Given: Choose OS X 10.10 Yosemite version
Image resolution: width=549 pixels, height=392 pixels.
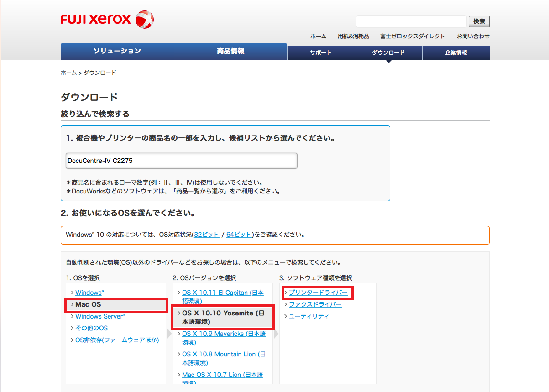Looking at the screenshot, I should [223, 317].
